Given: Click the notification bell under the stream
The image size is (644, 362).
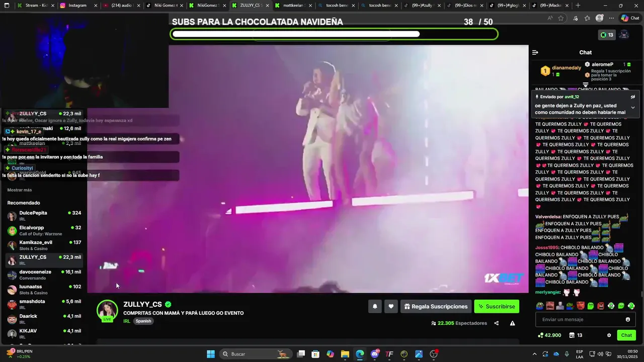Looking at the screenshot, I should pos(375,306).
